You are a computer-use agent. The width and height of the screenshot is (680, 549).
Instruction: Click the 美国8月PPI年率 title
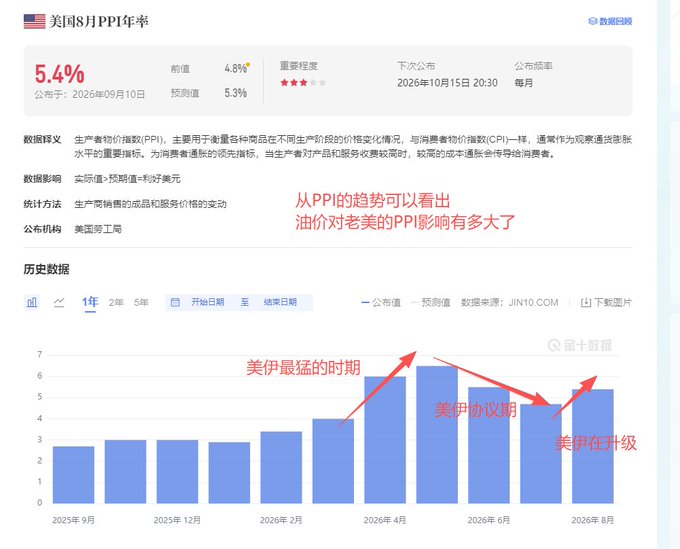coord(98,21)
